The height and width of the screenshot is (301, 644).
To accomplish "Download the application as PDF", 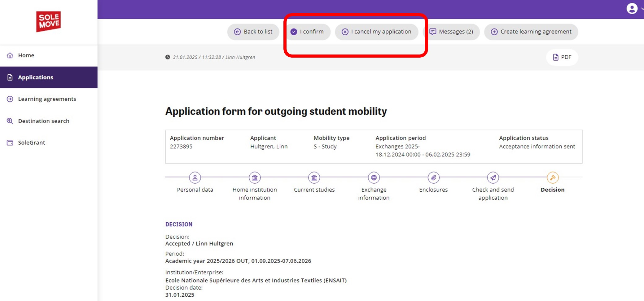I will pyautogui.click(x=562, y=57).
